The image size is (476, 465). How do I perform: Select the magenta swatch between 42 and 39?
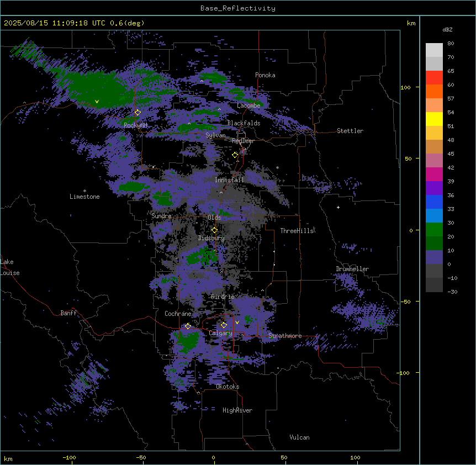click(x=434, y=174)
